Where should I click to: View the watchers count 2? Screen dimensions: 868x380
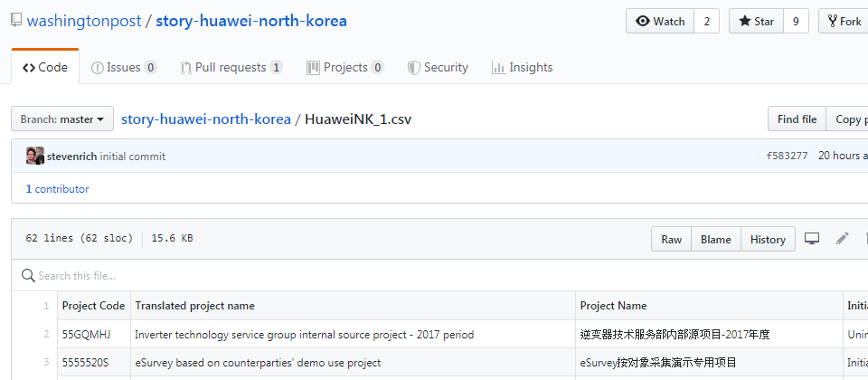tap(707, 21)
